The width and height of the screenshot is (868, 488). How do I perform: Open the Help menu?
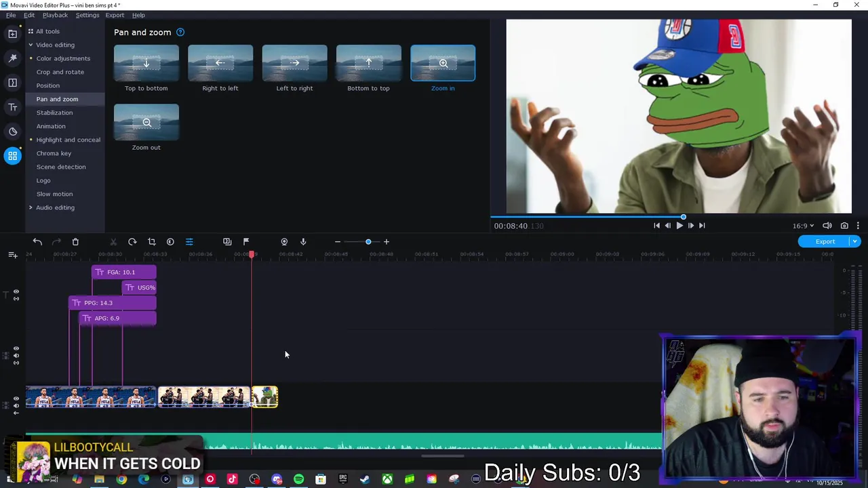coord(138,15)
